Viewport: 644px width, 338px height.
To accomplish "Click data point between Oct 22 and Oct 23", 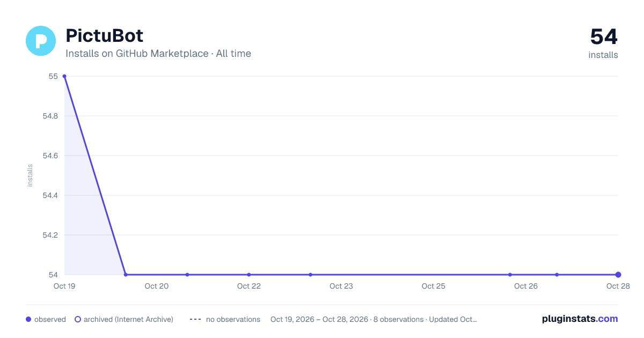I will pos(310,275).
